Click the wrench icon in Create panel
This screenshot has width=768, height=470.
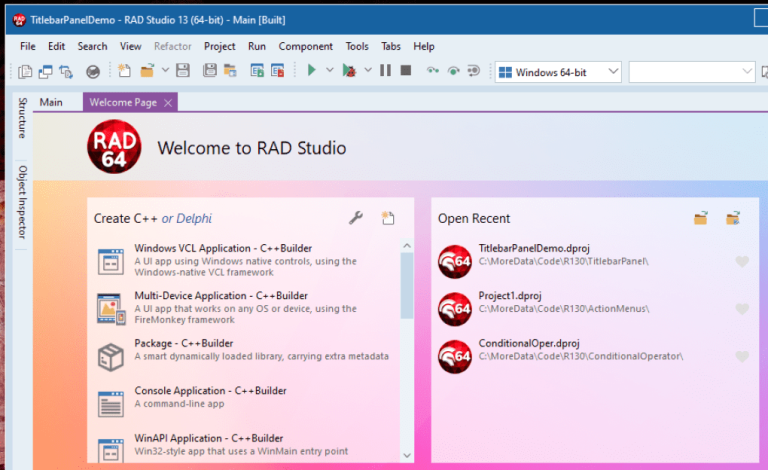tap(355, 218)
